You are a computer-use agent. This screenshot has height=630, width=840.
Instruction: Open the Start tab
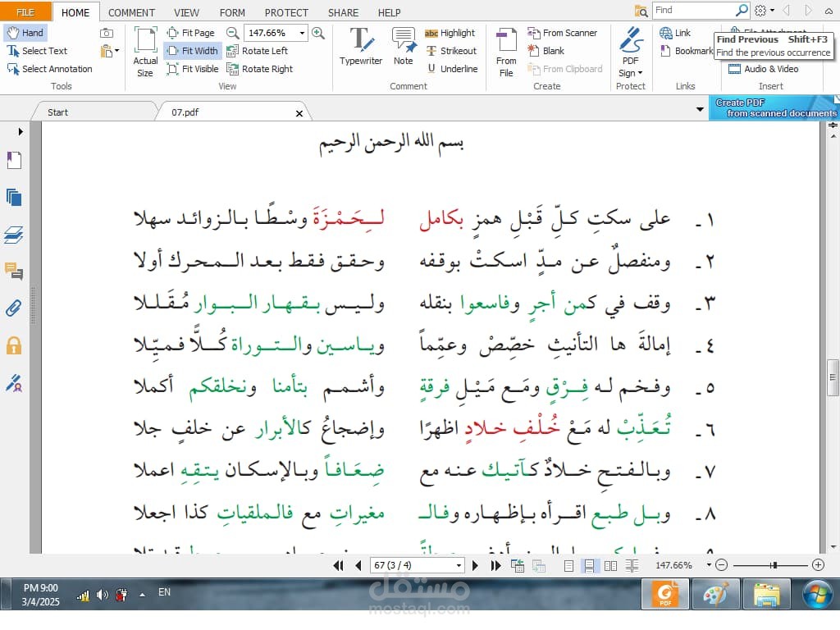(57, 112)
